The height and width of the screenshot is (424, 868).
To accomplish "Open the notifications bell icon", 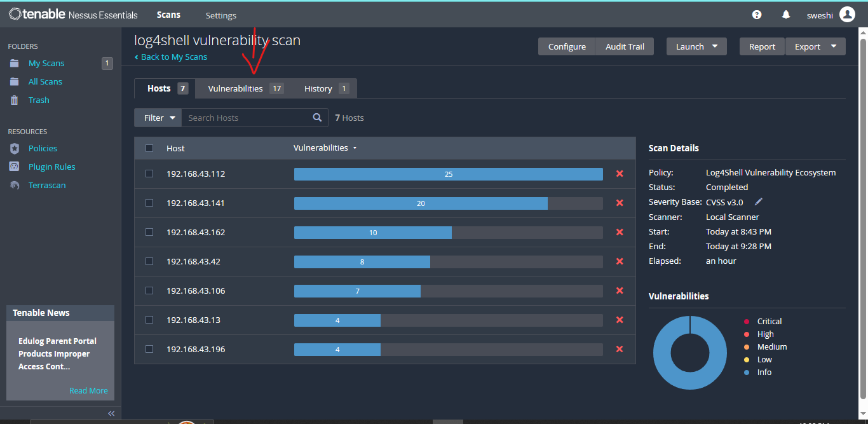I will (786, 15).
